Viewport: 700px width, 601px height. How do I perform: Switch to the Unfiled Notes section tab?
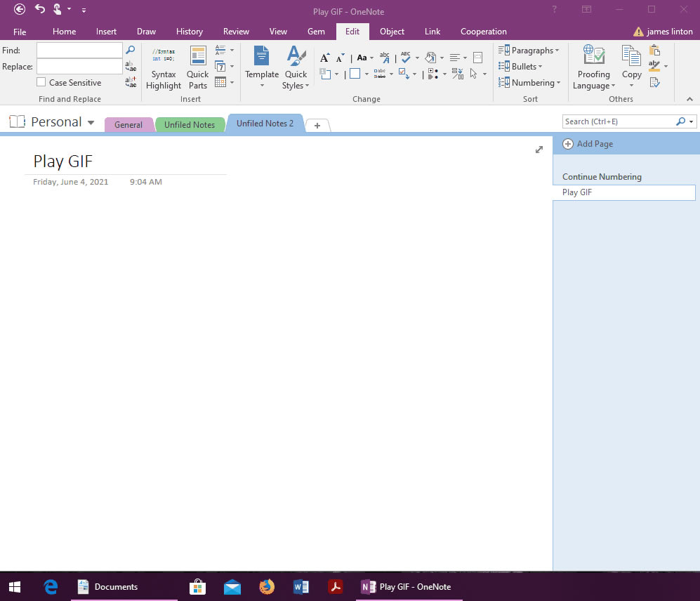190,124
